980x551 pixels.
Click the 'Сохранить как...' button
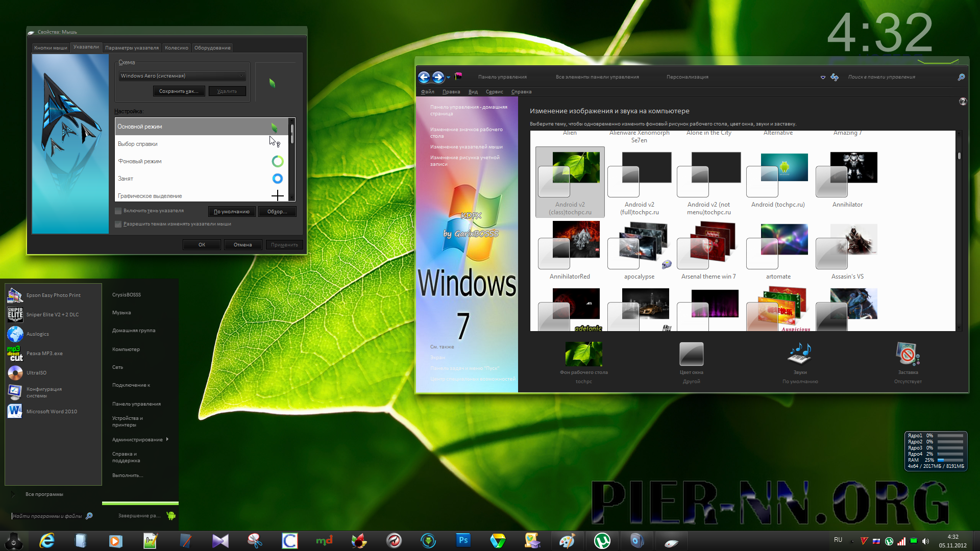179,91
